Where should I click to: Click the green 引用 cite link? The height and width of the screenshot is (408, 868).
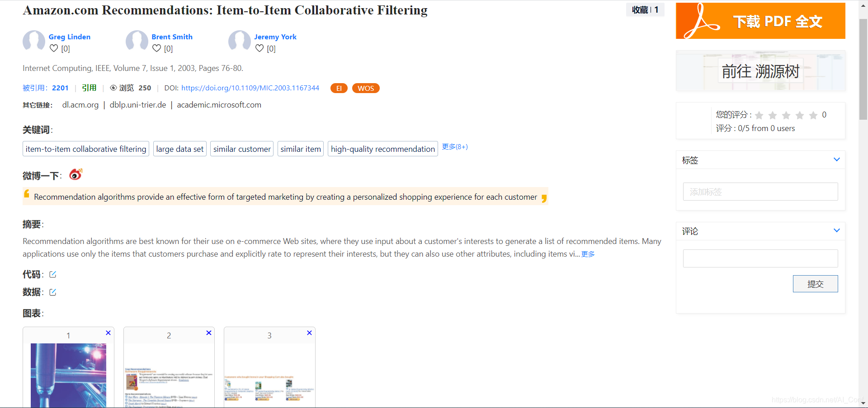click(x=89, y=88)
